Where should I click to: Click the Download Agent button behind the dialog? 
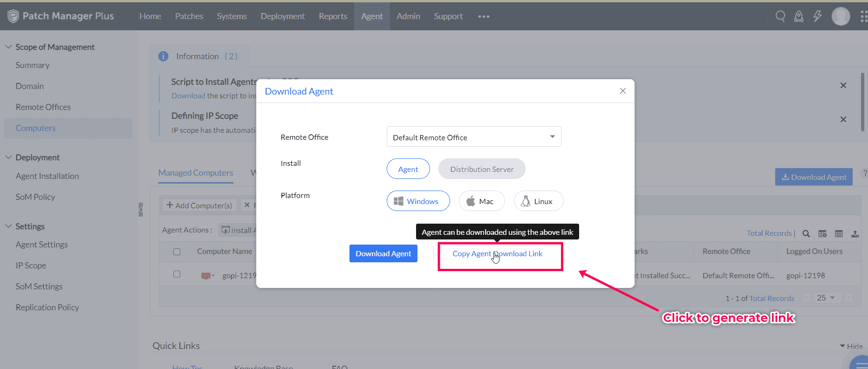(814, 177)
